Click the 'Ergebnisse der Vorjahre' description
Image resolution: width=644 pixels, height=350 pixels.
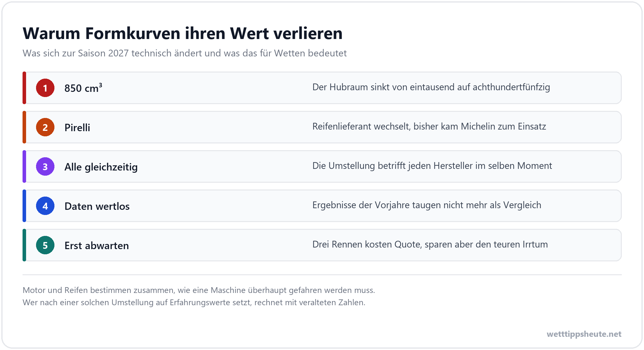[427, 205]
